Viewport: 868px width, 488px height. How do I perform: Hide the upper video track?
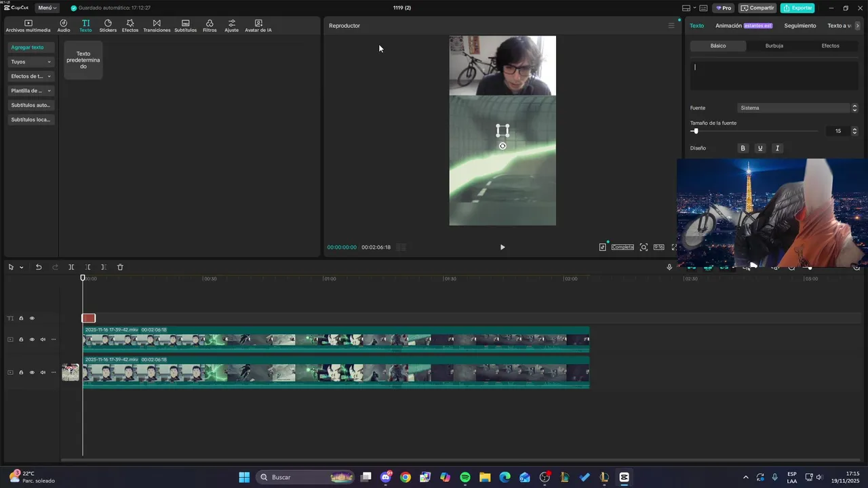(x=32, y=340)
